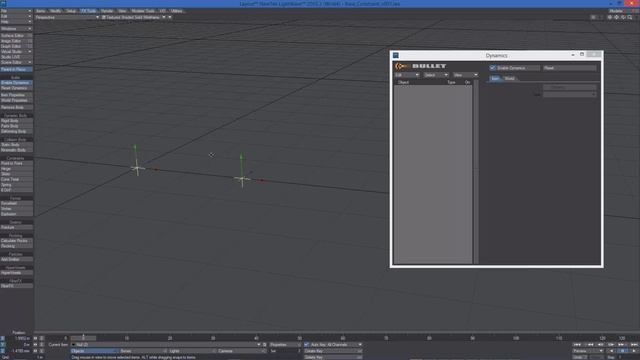Open the Render menu tab
The image size is (640, 360).
pos(107,11)
